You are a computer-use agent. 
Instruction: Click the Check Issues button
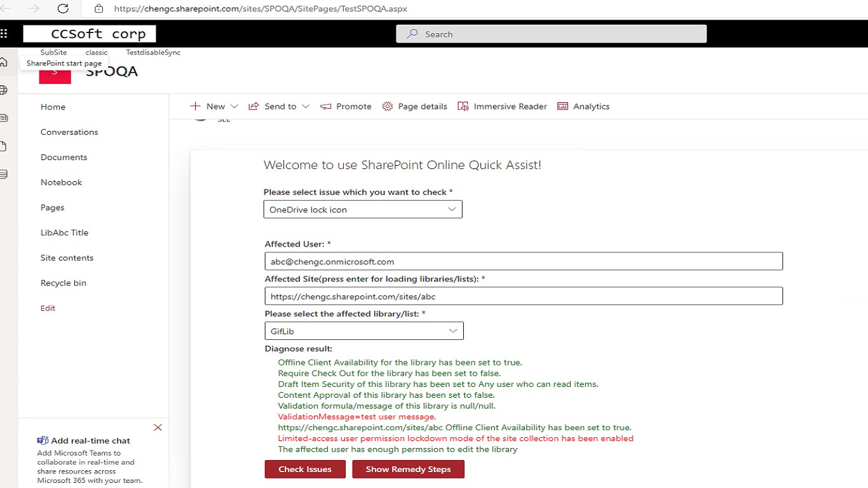(x=305, y=469)
